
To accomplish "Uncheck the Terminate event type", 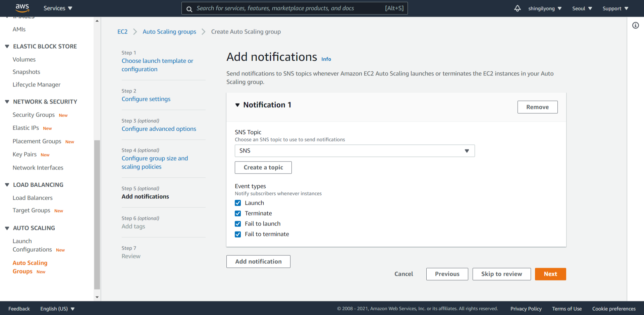I will (238, 213).
